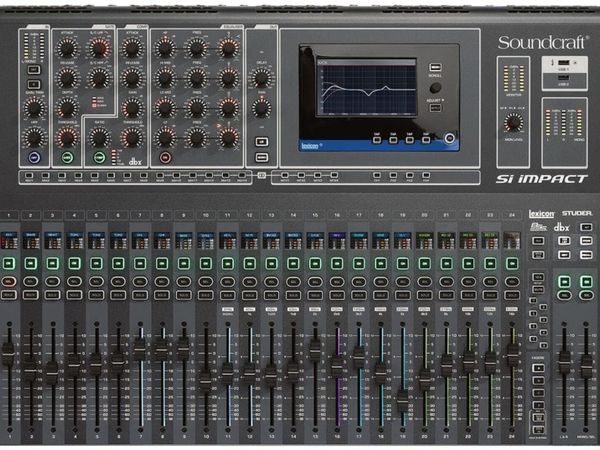Tap the EQ curve on the touchscreen
This screenshot has width=600, height=450.
[367, 88]
